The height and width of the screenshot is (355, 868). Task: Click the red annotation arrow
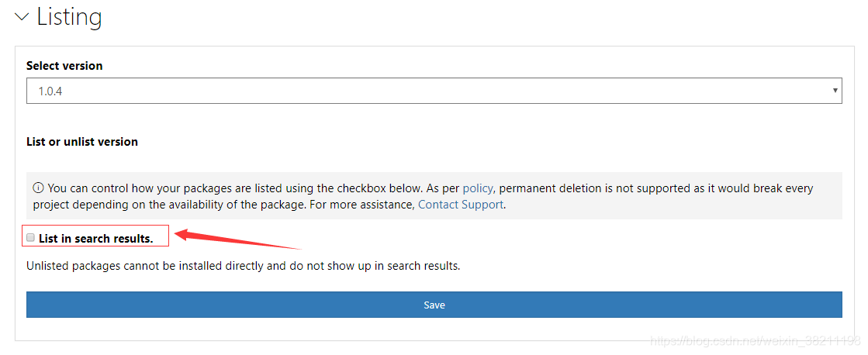233,237
